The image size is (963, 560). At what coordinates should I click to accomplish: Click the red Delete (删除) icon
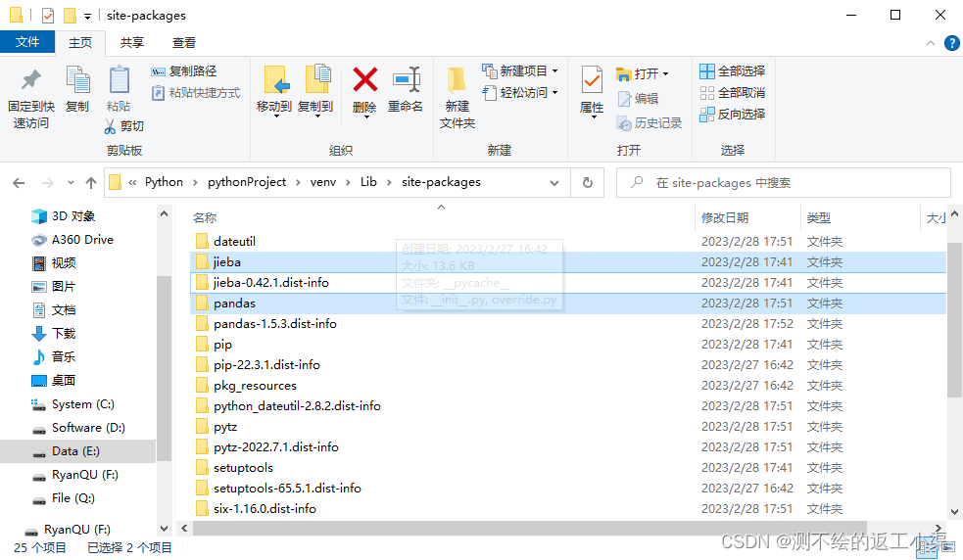[x=364, y=80]
